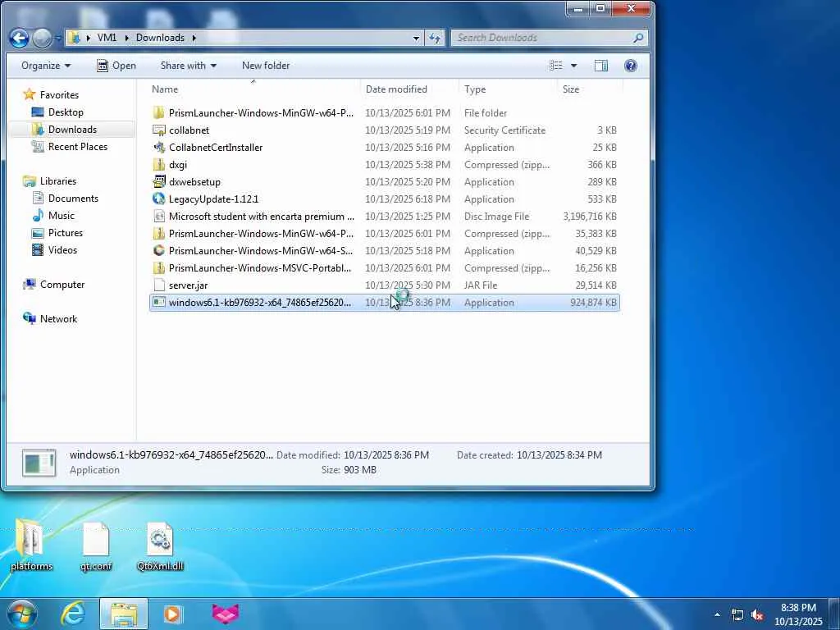Launch Internet Explorer from taskbar
This screenshot has height=630, width=840.
pos(73,614)
